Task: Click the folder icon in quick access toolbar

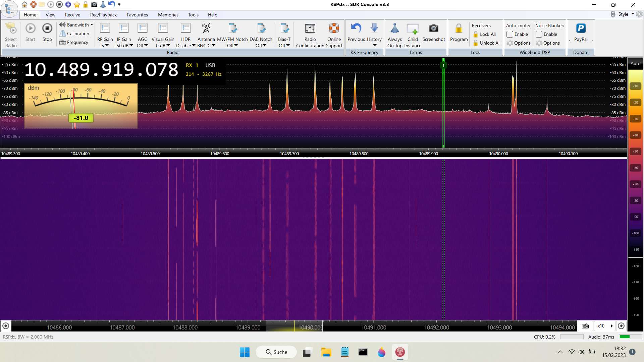Action: [42, 4]
